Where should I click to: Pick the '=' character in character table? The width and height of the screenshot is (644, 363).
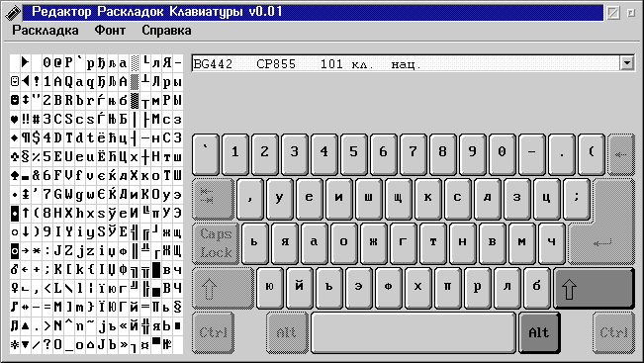tap(47, 307)
